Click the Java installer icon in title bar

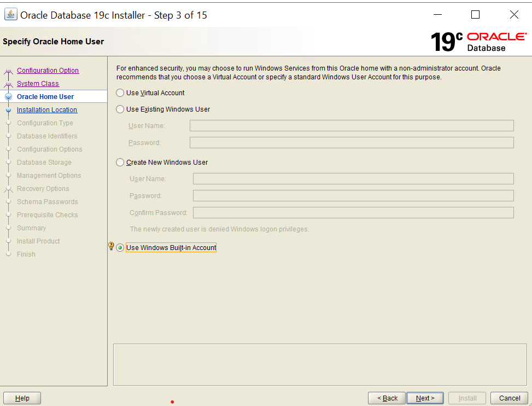(x=10, y=15)
